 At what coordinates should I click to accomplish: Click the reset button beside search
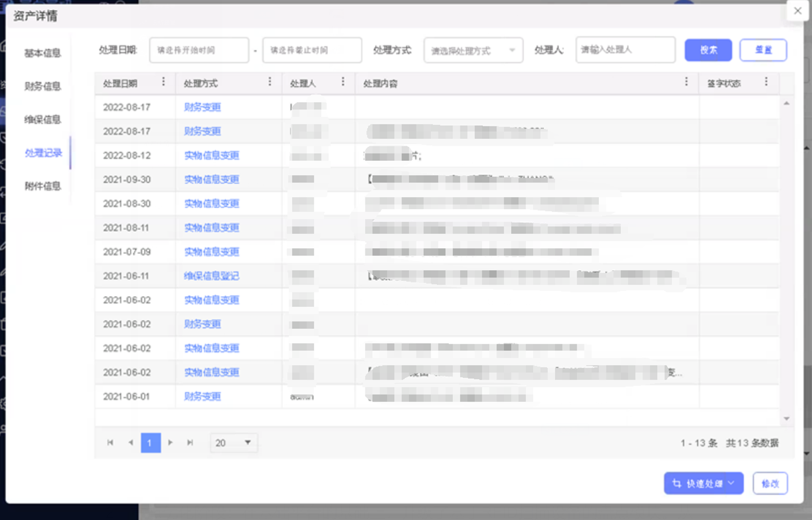(763, 50)
